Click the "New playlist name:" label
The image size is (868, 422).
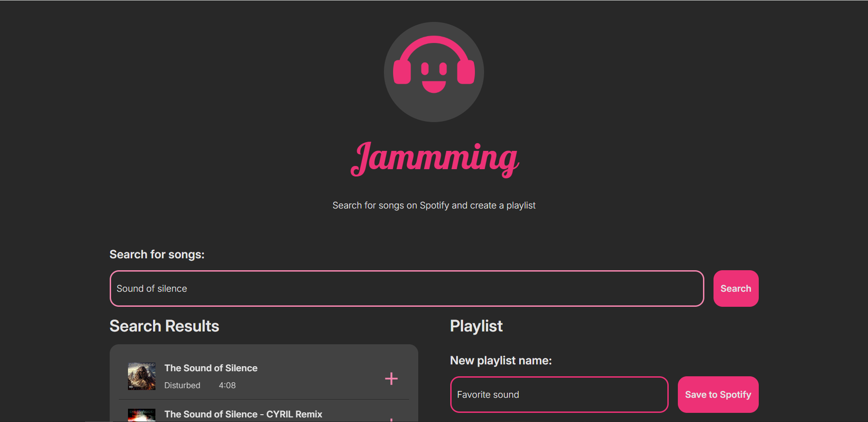501,361
